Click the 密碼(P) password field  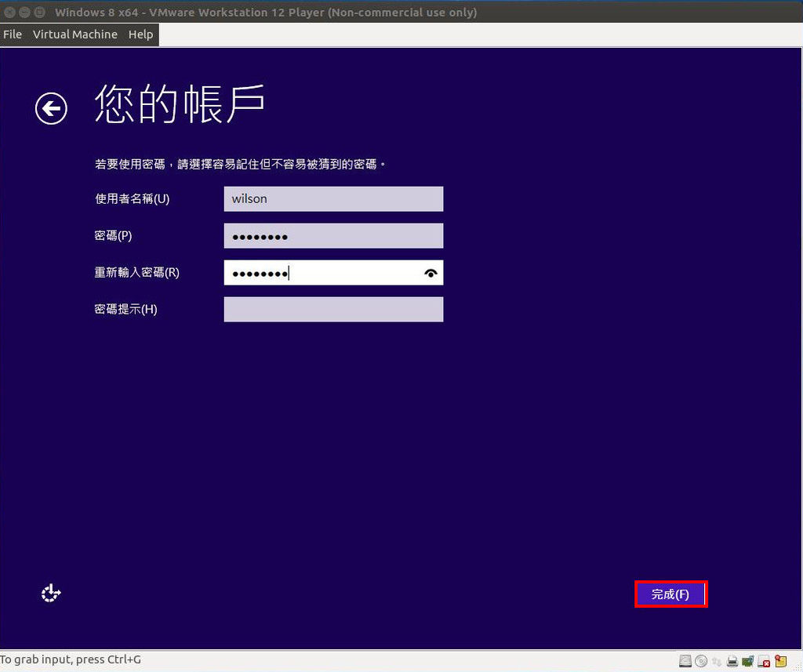[332, 235]
